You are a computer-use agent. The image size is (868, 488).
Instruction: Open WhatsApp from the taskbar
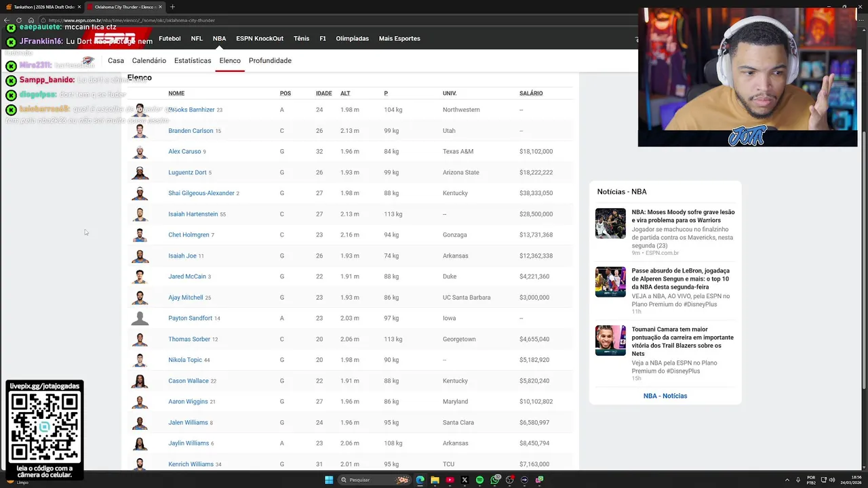pyautogui.click(x=494, y=480)
